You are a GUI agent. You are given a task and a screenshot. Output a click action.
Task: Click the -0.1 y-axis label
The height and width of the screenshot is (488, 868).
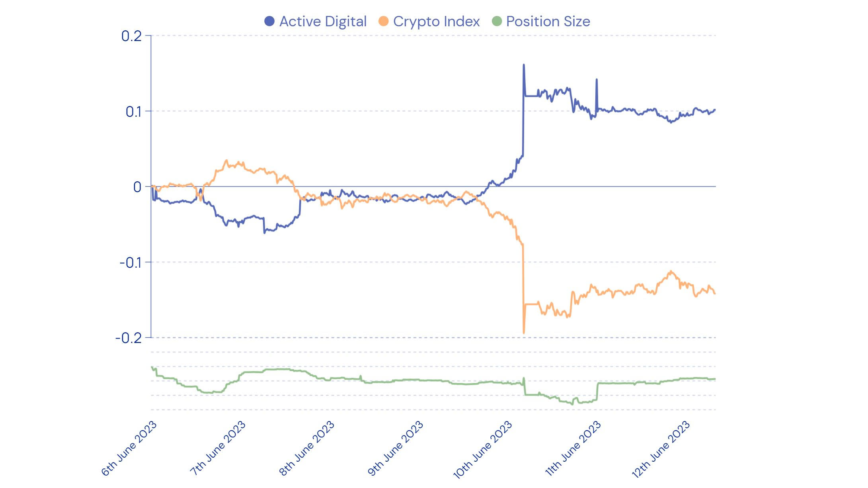131,263
